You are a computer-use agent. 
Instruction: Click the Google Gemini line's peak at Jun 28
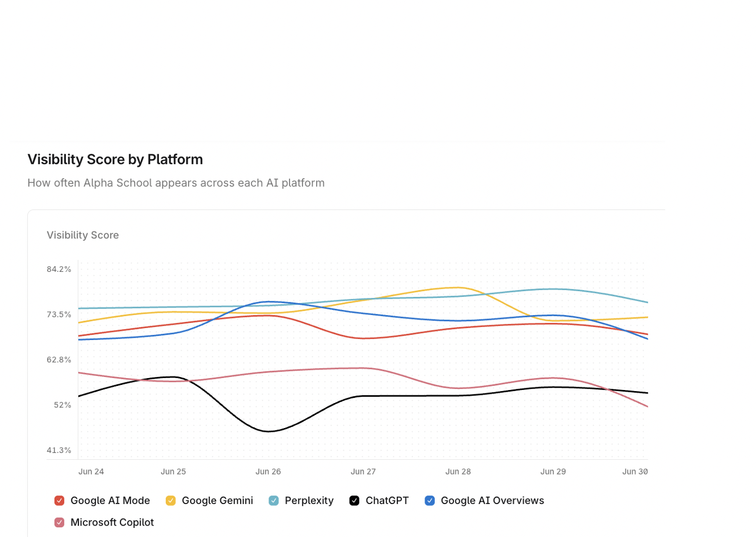(458, 287)
